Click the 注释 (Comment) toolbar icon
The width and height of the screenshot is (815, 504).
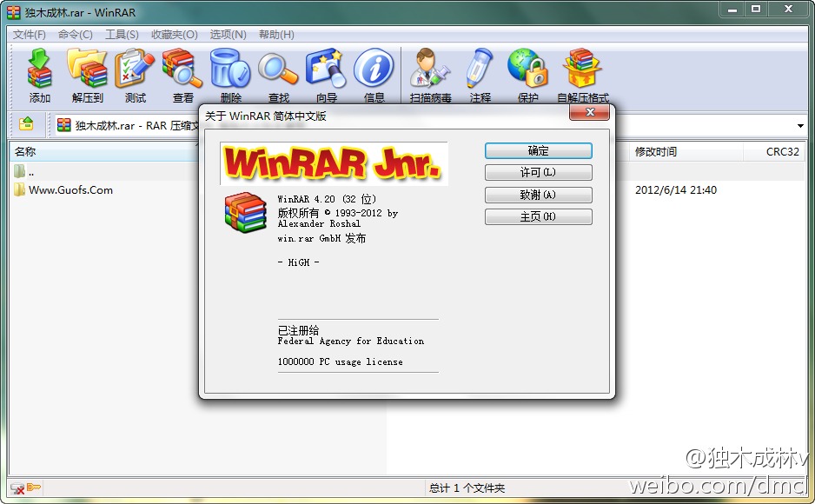click(x=480, y=68)
